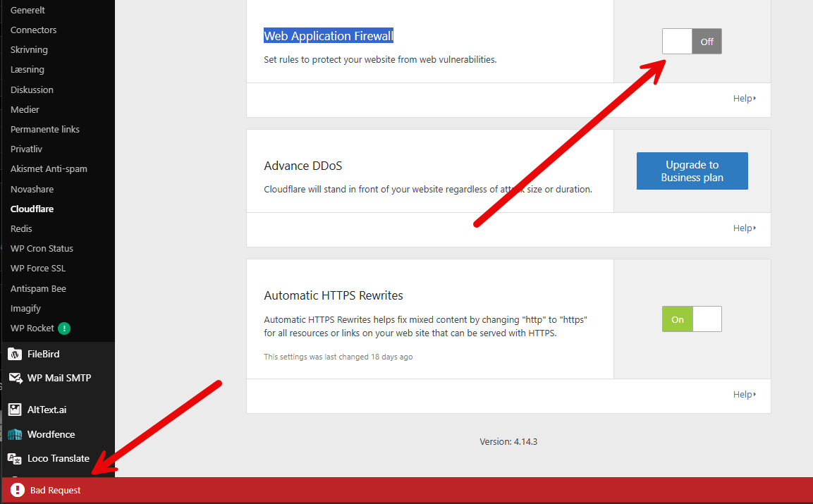Expand Help under Automatic HTTPS Rewrites
The image size is (813, 504).
click(744, 395)
